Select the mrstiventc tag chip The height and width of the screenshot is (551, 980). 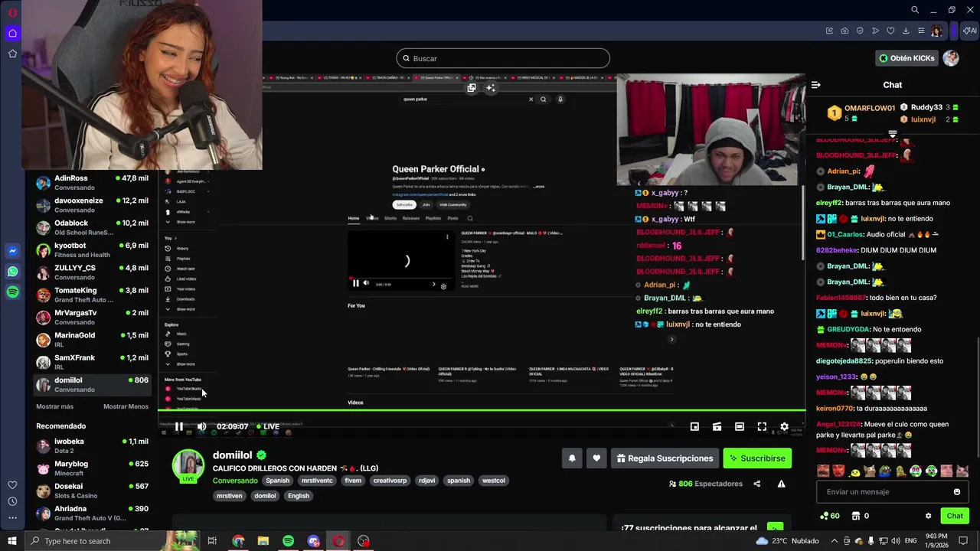pyautogui.click(x=317, y=481)
